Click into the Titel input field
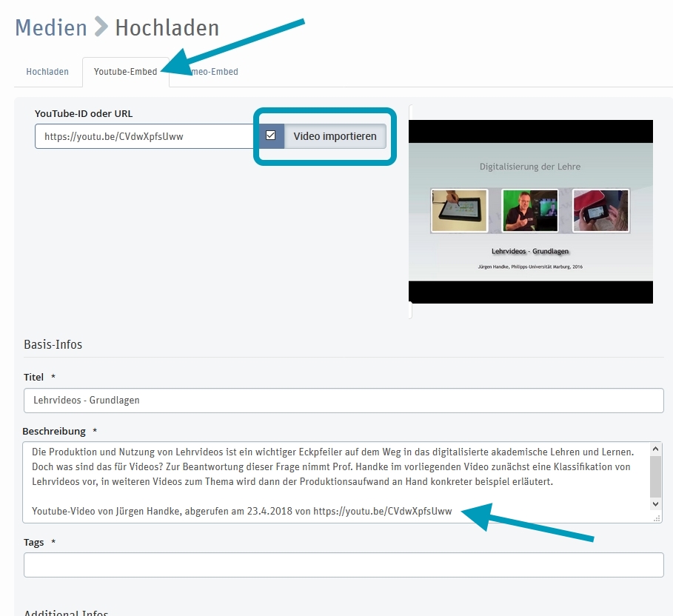Viewport: 673px width, 616px height. [344, 401]
